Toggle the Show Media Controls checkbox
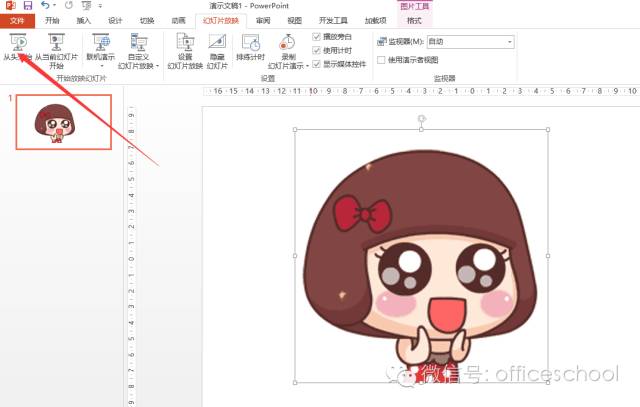This screenshot has width=640, height=407. point(316,64)
